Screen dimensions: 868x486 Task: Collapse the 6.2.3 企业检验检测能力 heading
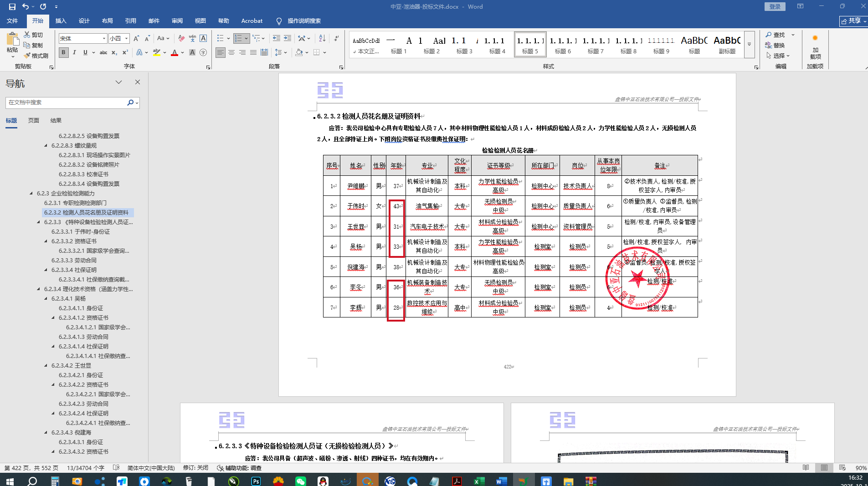coord(31,193)
